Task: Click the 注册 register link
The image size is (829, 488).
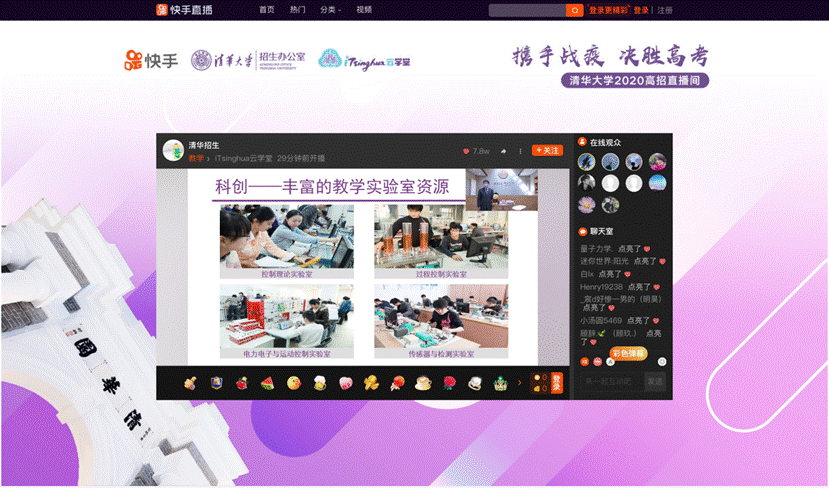Action: tap(665, 10)
